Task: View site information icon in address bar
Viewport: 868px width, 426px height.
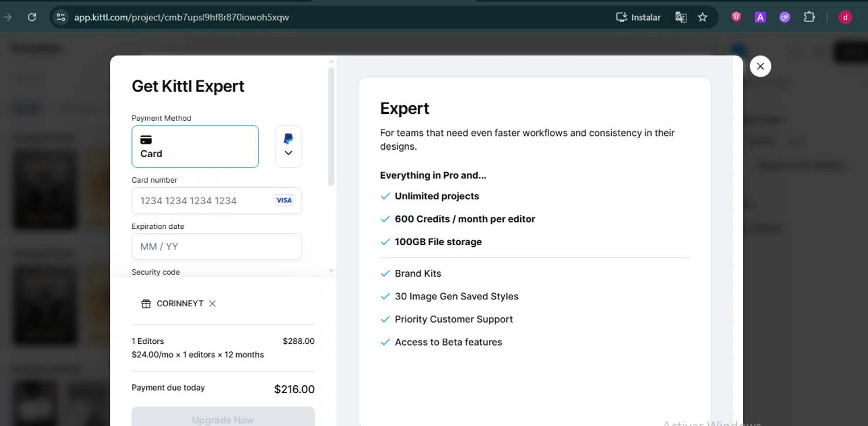Action: (x=61, y=17)
